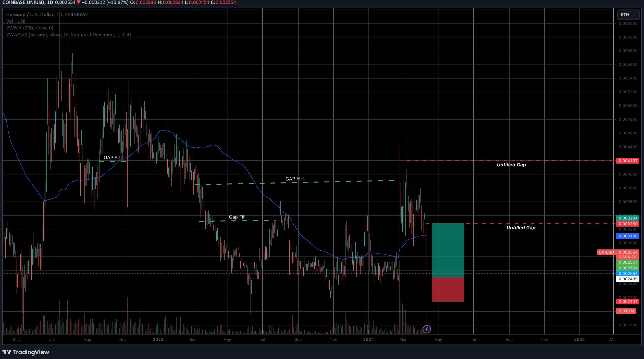
Task: Expand the Uniswap / U.S. Dollar symbol legend
Action: [x=30, y=14]
